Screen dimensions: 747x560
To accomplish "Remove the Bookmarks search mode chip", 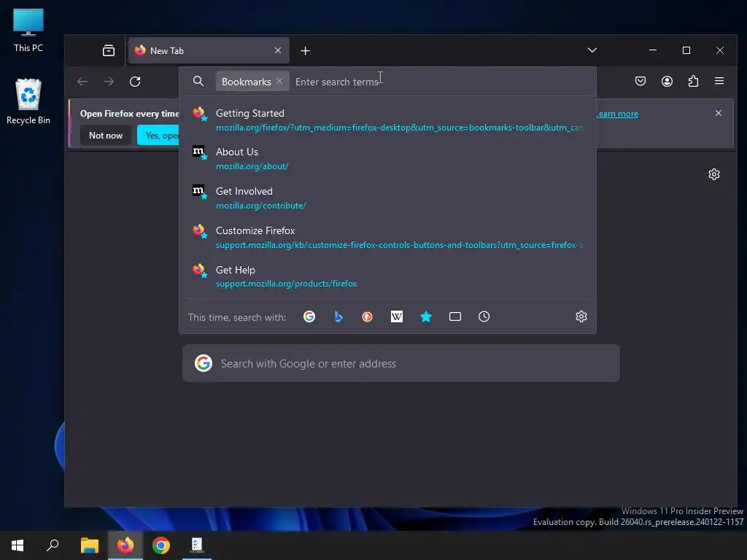I will tap(279, 82).
